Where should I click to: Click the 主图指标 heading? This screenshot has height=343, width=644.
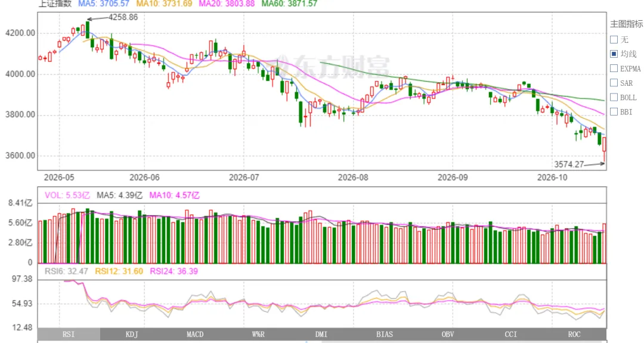pyautogui.click(x=627, y=24)
